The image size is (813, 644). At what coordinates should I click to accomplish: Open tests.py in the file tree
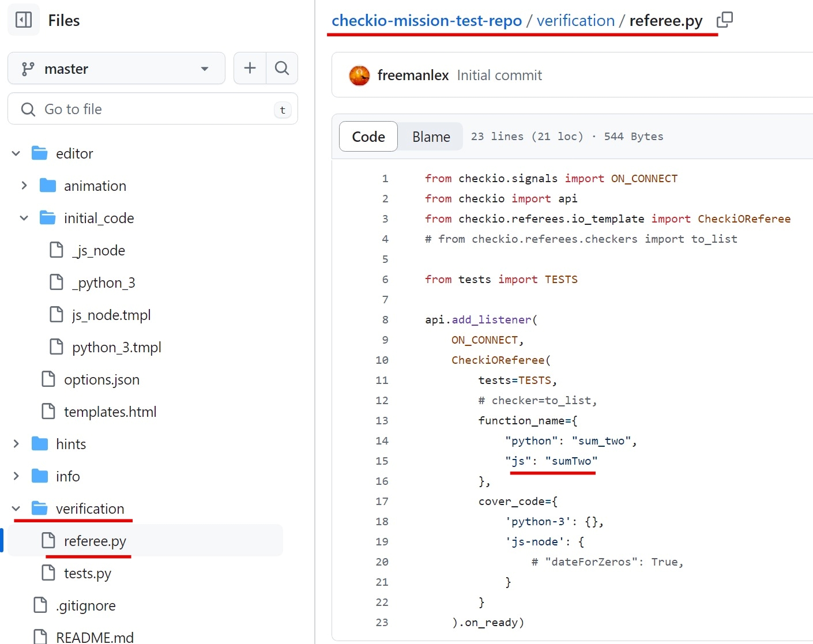(x=88, y=573)
